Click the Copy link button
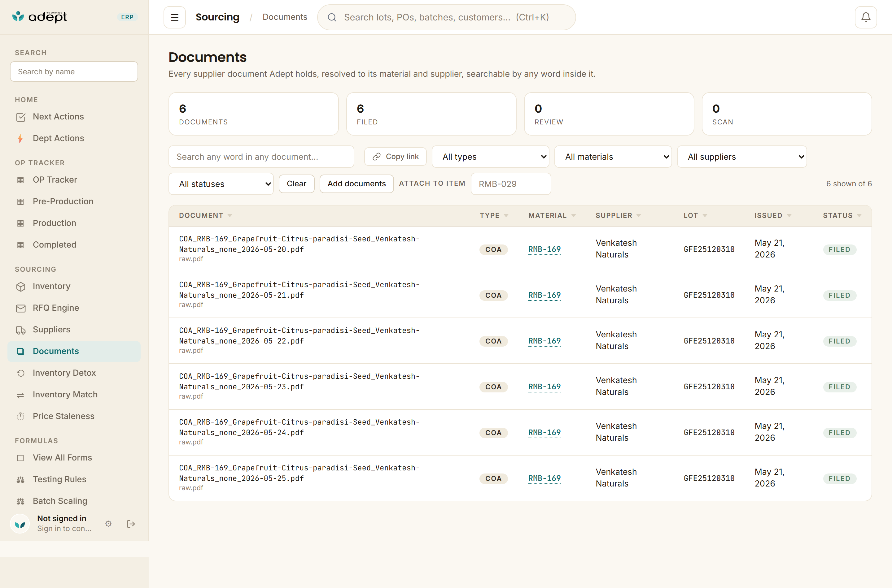 [395, 156]
